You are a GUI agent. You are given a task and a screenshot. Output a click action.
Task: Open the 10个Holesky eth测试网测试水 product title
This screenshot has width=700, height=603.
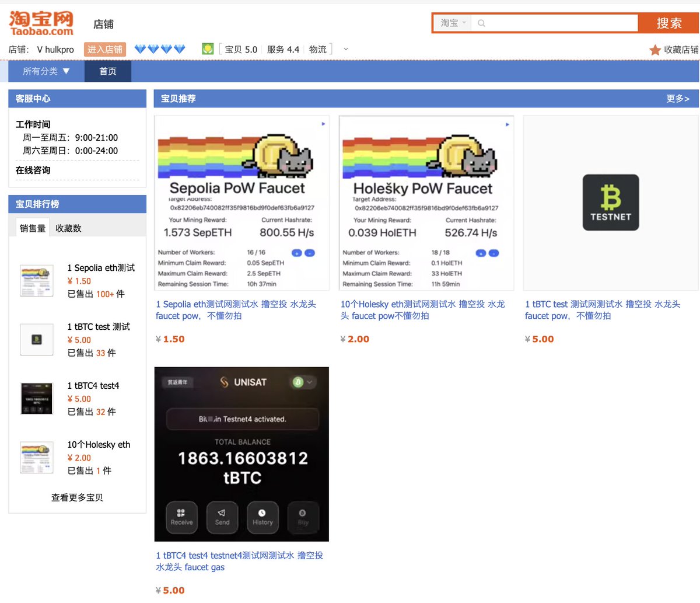coord(423,310)
